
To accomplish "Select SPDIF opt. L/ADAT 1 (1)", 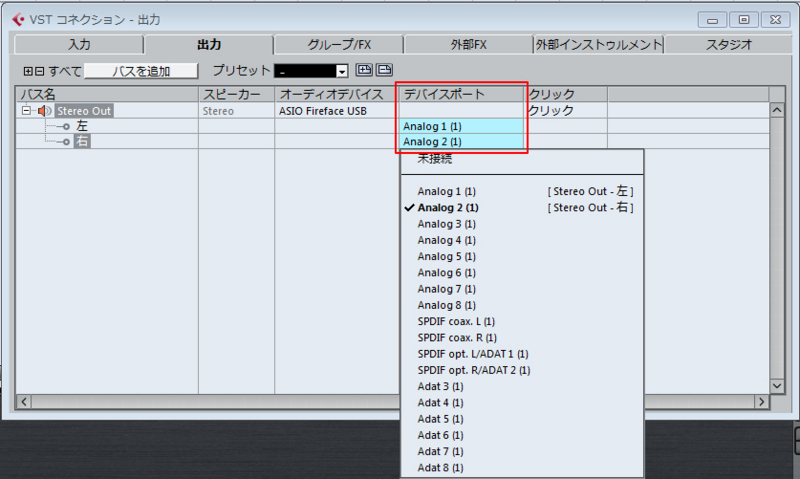I will (522, 354).
